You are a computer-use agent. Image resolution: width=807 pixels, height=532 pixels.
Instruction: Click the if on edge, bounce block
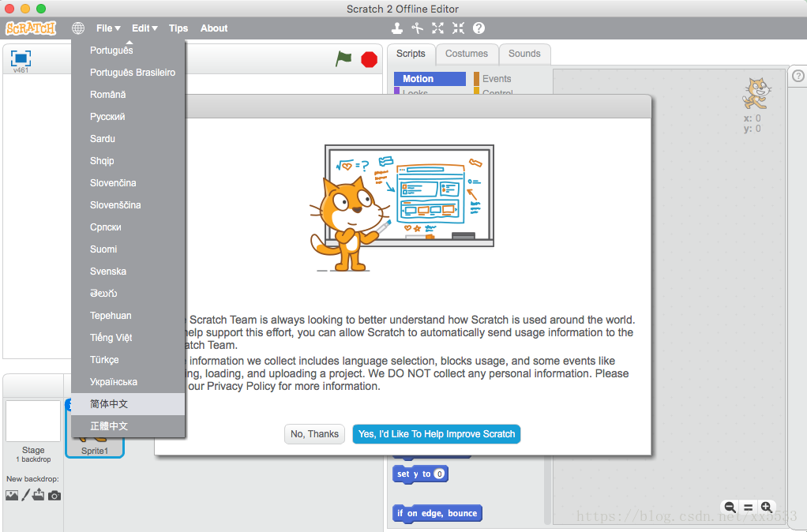(x=437, y=514)
